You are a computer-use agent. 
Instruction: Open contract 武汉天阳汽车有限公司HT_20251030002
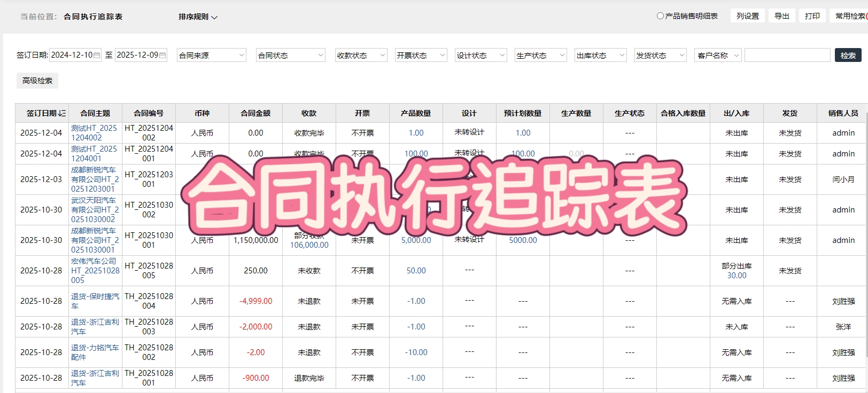point(95,210)
